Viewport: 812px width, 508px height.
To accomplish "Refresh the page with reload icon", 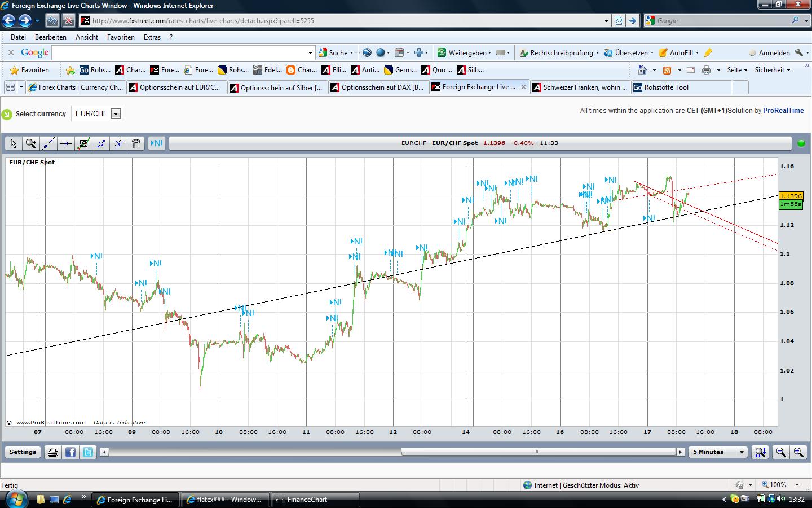I will 52,21.
